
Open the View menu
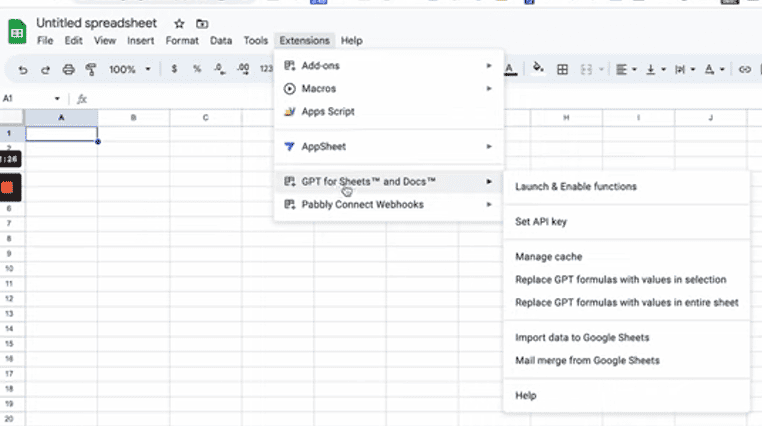pos(105,41)
